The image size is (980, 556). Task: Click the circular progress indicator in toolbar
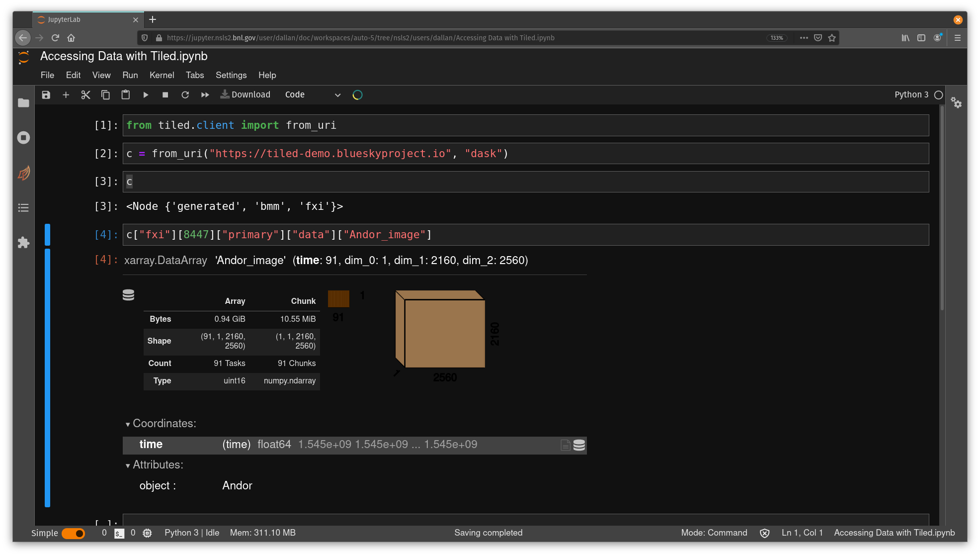(357, 94)
